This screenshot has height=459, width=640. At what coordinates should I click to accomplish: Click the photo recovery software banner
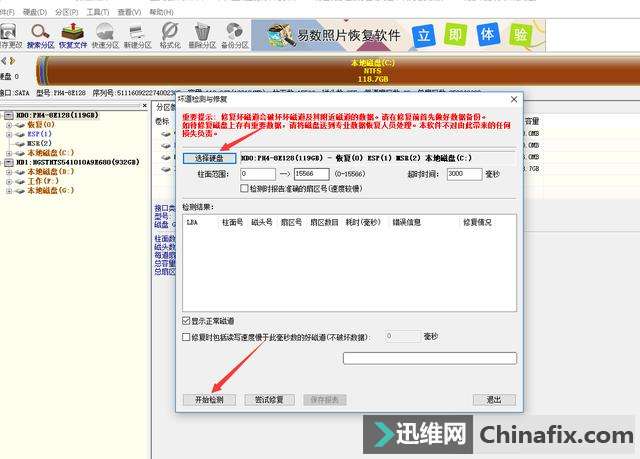[x=398, y=35]
